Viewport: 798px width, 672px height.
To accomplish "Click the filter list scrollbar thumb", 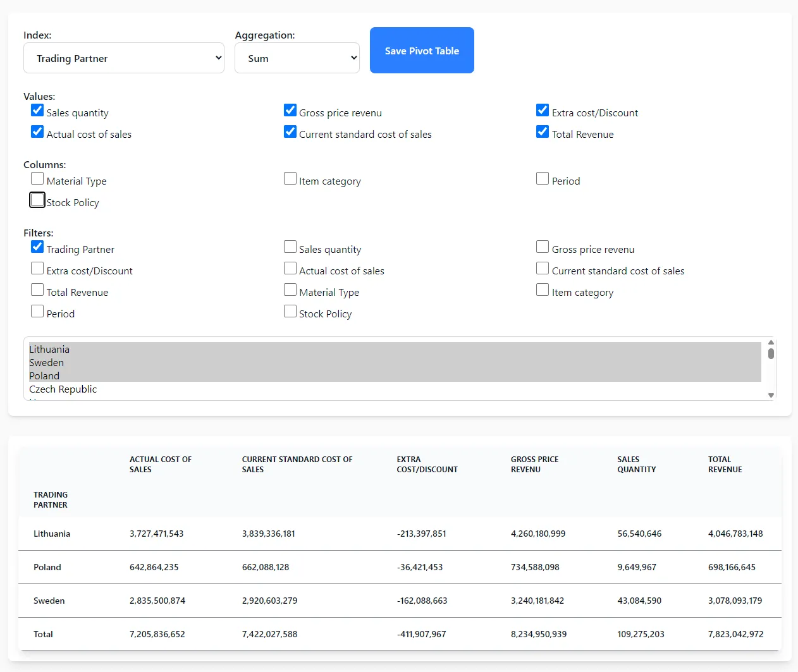I will 771,353.
